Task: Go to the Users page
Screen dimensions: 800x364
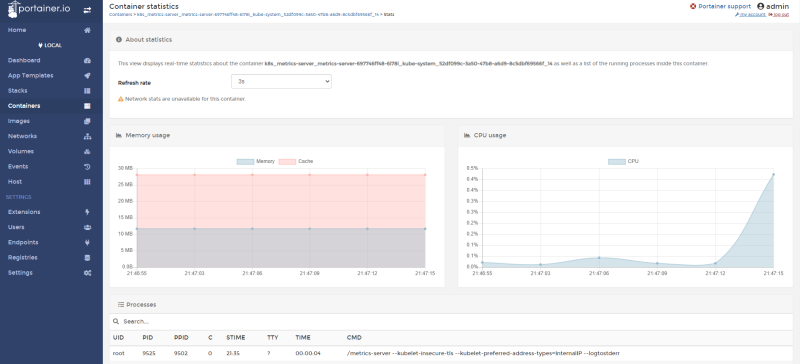Action: (x=16, y=227)
